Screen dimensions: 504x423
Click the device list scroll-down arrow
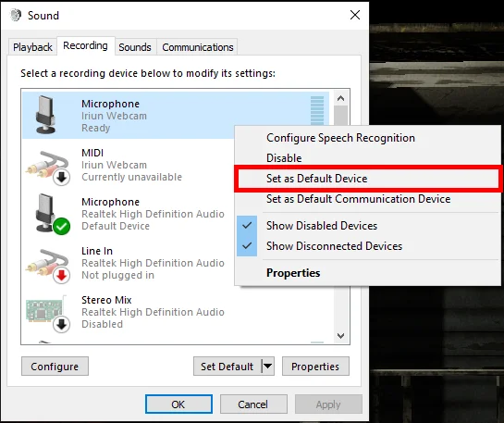tap(340, 335)
